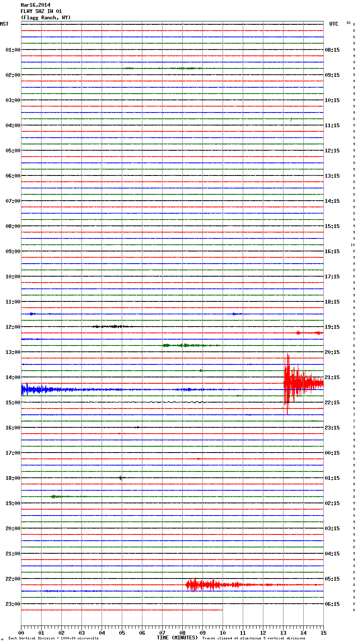This screenshot has width=357, height=644.
Task: Click the 09:15 UTC time label
Action: pos(332,75)
